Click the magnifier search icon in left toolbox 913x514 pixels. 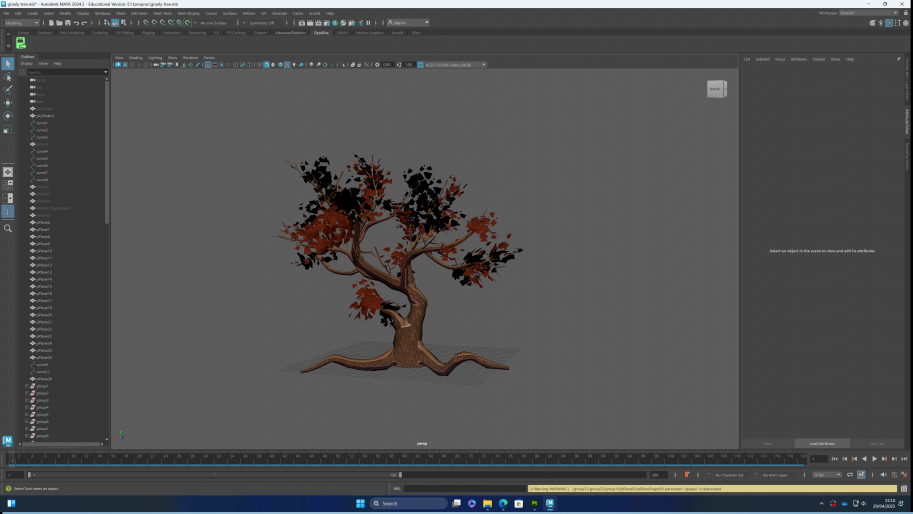8,228
